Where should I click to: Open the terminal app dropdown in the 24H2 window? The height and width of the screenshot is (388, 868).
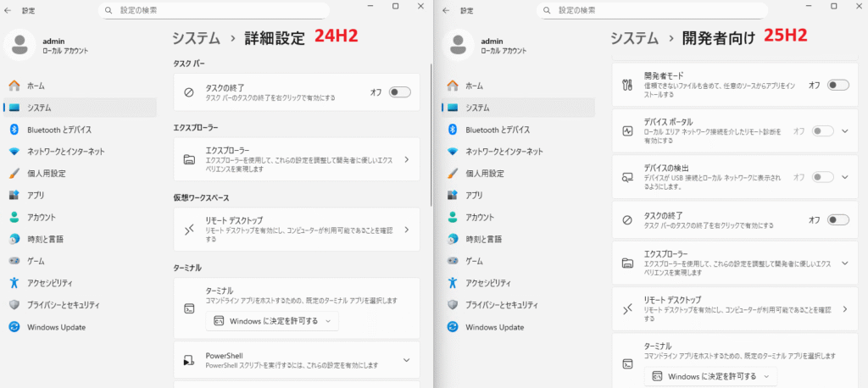[271, 321]
